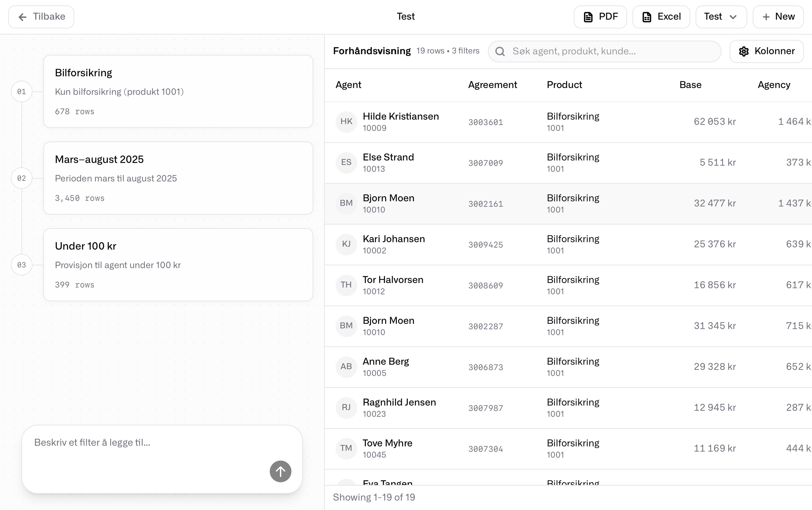812x510 pixels.
Task: Sort by the Agent column header
Action: [x=348, y=85]
